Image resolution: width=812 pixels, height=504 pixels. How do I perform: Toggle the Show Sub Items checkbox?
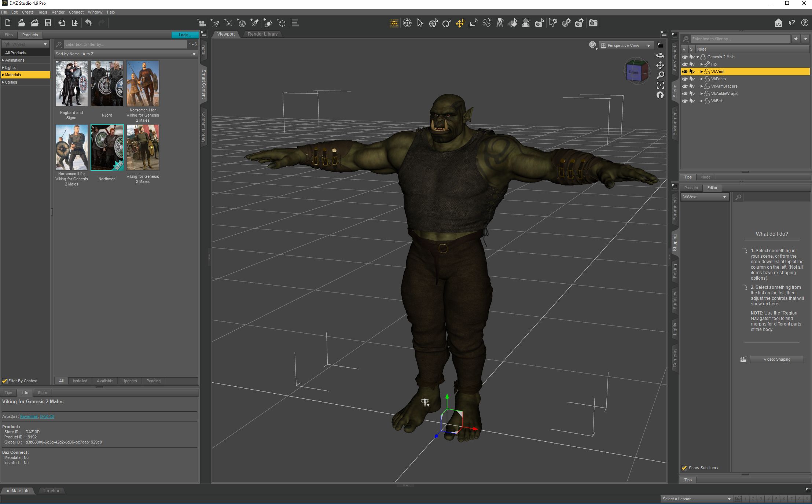(x=684, y=468)
